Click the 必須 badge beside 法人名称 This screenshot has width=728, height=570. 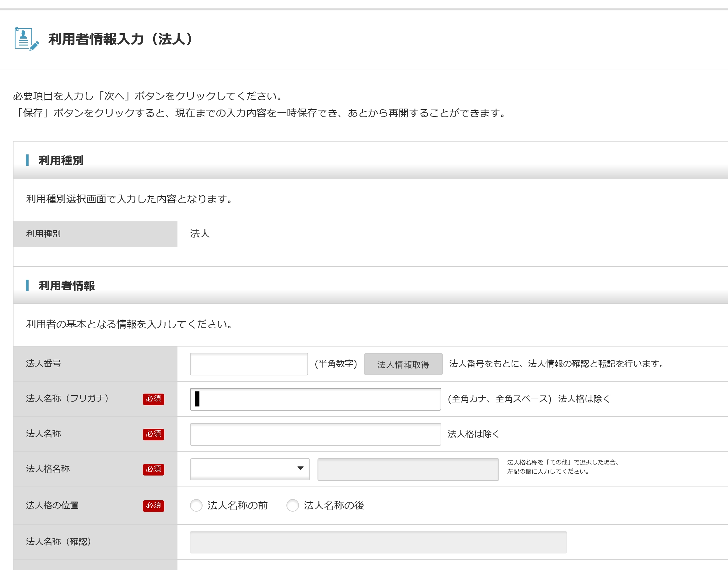pyautogui.click(x=153, y=434)
